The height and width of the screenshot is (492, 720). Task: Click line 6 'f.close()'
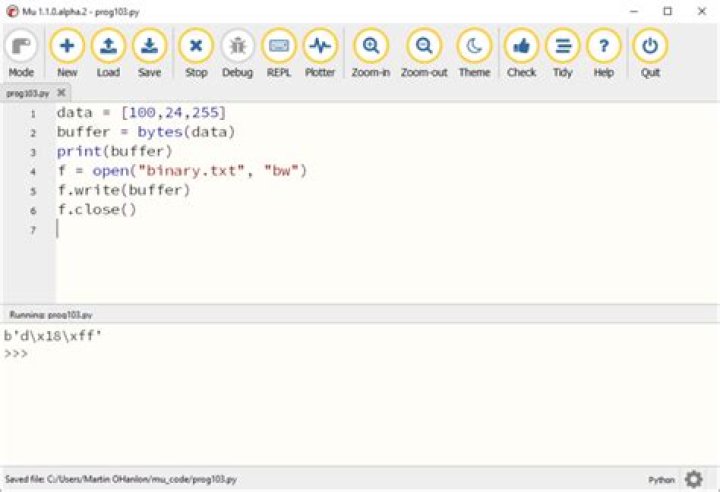(97, 210)
